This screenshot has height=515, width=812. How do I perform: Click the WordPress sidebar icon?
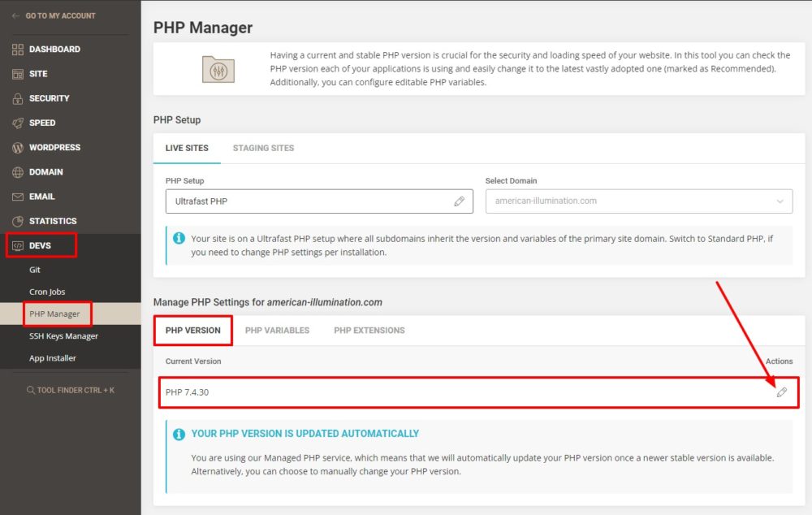point(16,147)
